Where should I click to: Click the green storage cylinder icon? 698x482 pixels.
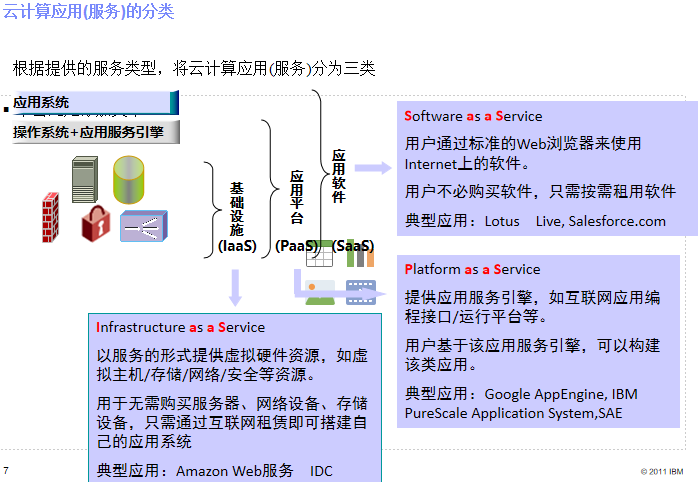coord(129,178)
